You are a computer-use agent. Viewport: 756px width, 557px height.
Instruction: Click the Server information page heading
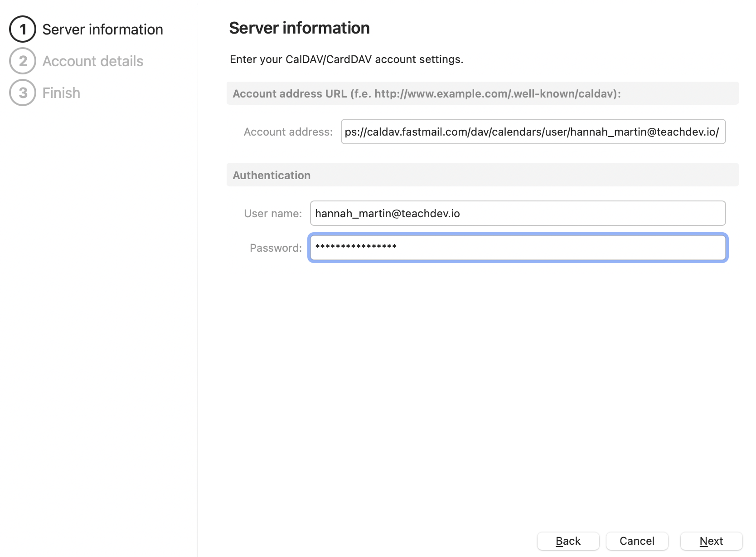pos(299,28)
